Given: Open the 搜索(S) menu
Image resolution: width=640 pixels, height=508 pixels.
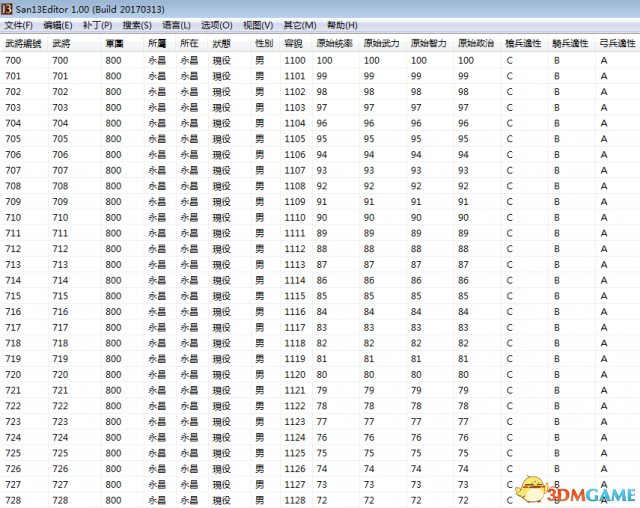Looking at the screenshot, I should coord(137,25).
